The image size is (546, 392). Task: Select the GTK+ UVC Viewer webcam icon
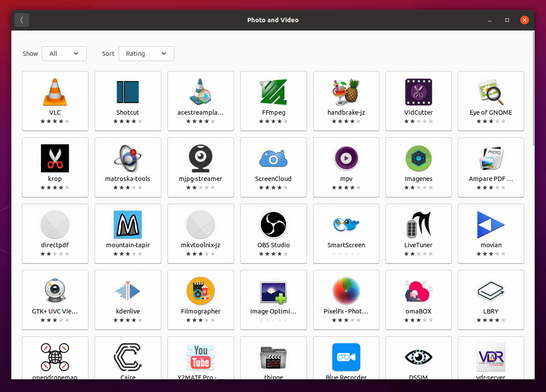point(55,291)
